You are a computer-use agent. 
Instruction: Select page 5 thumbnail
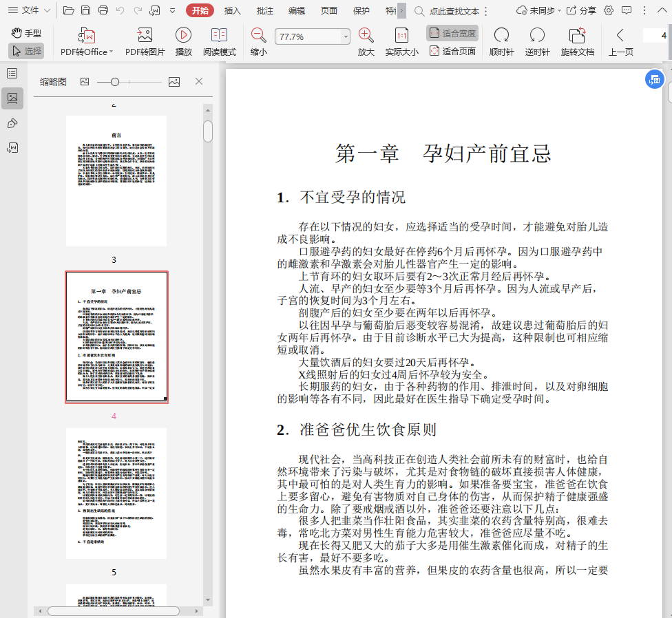[x=116, y=493]
